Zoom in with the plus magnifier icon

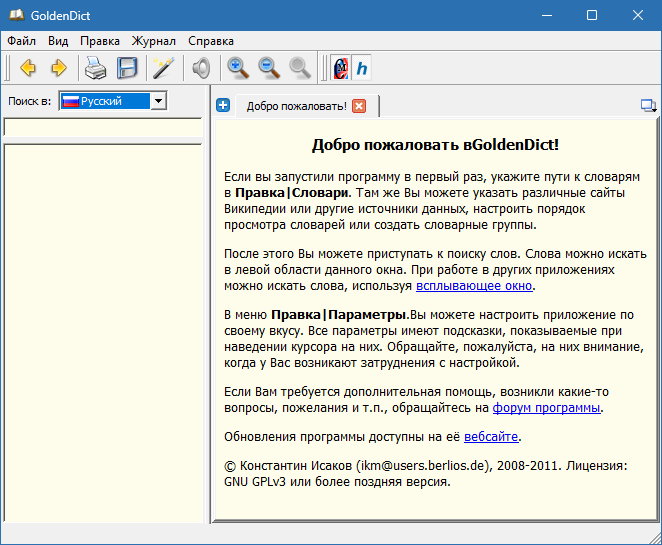(238, 68)
